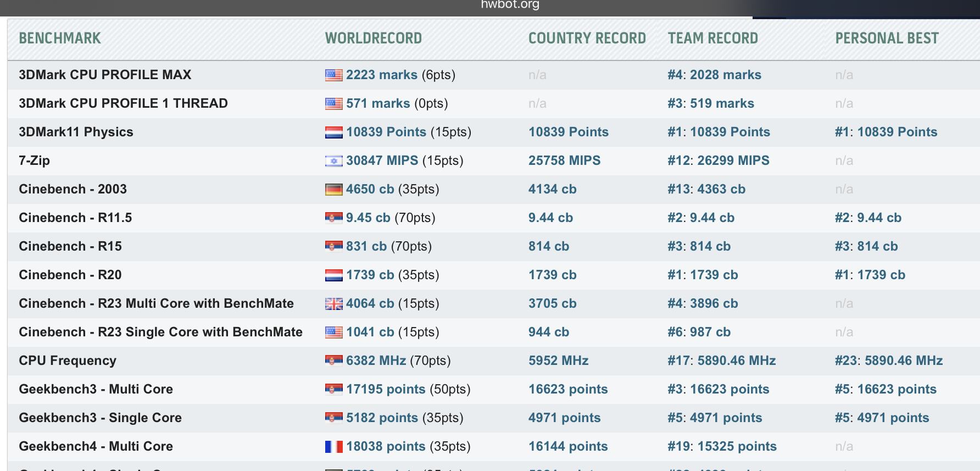Open the 571 marks world record

[378, 103]
